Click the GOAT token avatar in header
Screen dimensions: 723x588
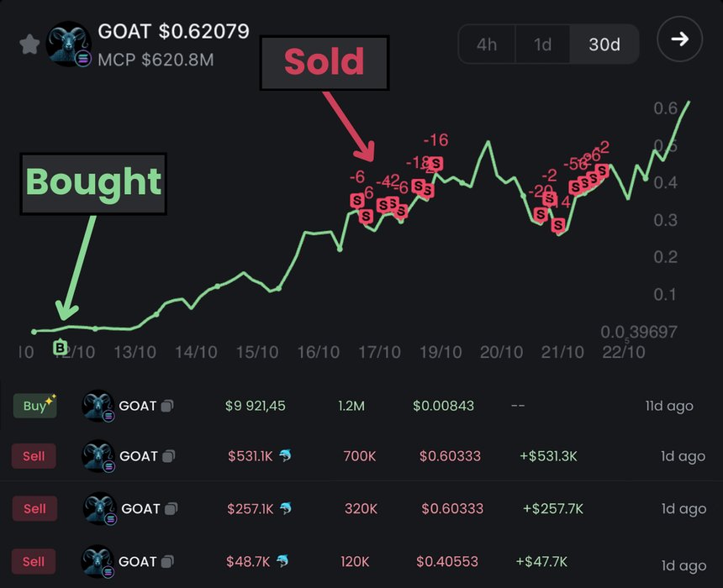69,44
